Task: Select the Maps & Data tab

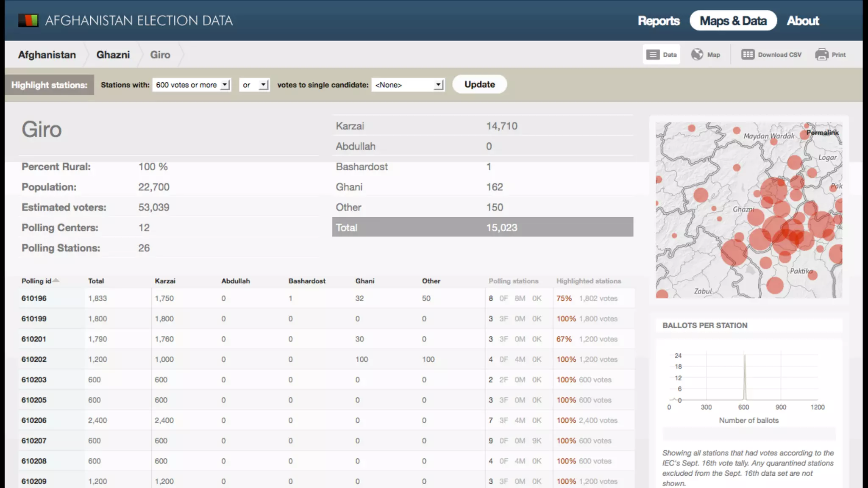Action: point(733,21)
